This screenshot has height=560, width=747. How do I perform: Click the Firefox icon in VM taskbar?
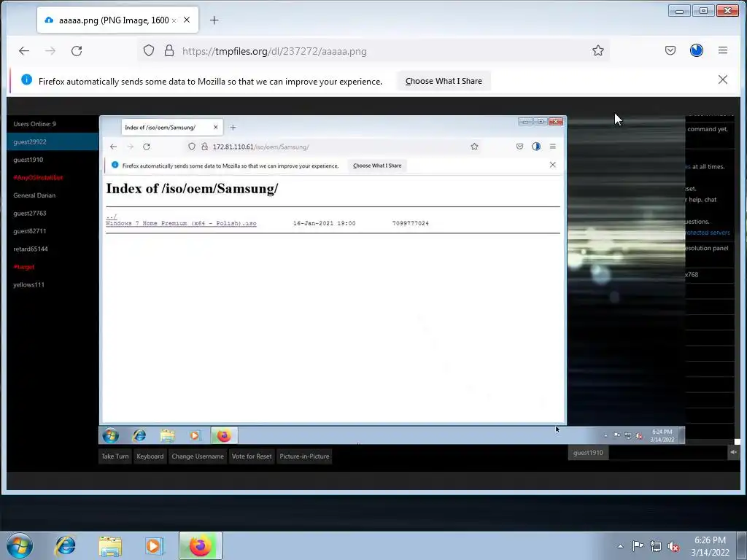224,435
